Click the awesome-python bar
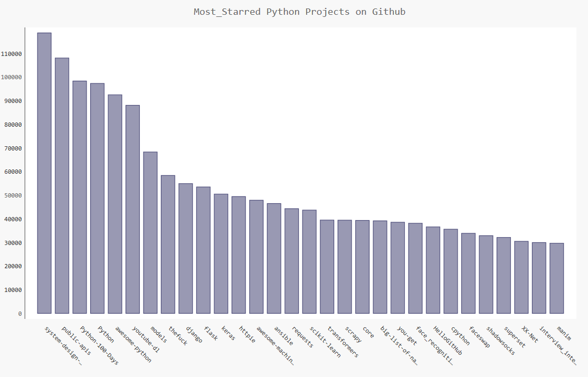This screenshot has height=377, width=588. (x=115, y=204)
